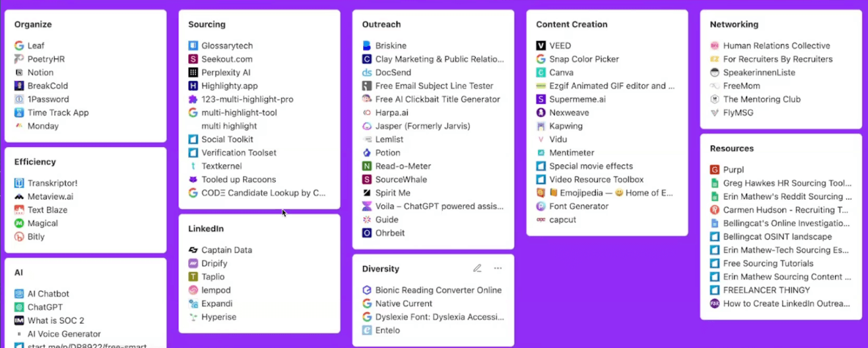Open FREELANCER THINGY link
The width and height of the screenshot is (868, 348).
coord(767,290)
